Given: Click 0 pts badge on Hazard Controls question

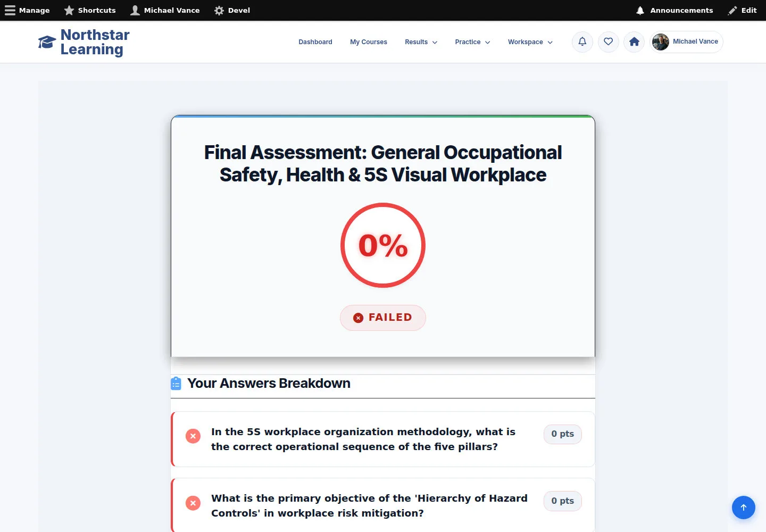Looking at the screenshot, I should (563, 501).
